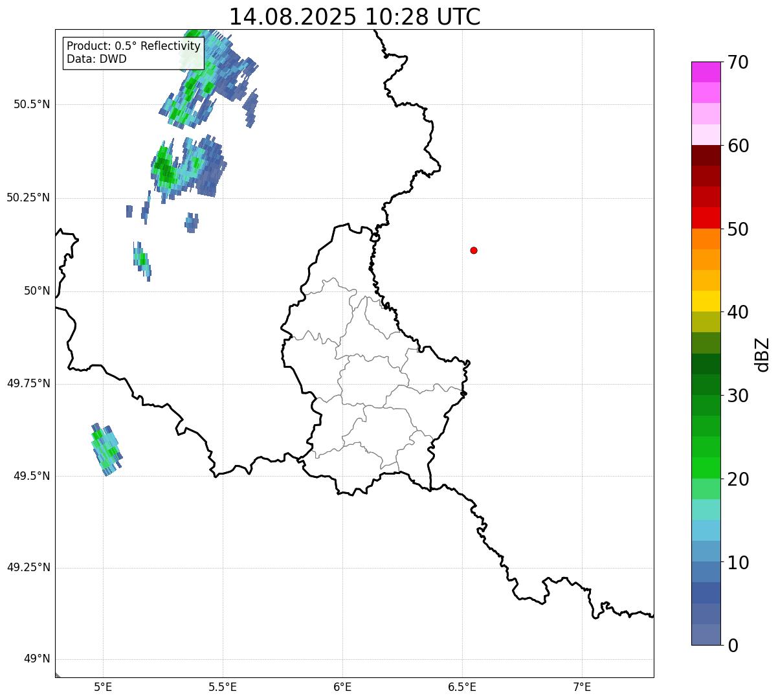Click the title "14.08.2025 10:28 UTC"
This screenshot has width=778, height=700.
pos(355,17)
